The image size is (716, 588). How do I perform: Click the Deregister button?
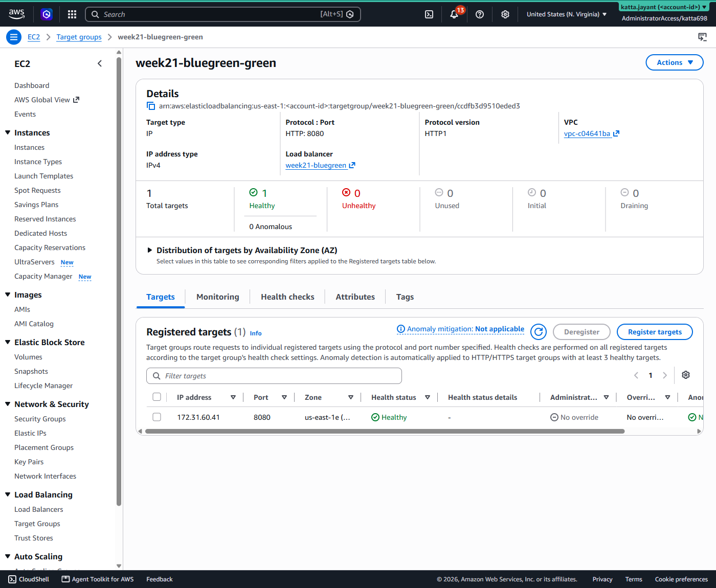[581, 332]
